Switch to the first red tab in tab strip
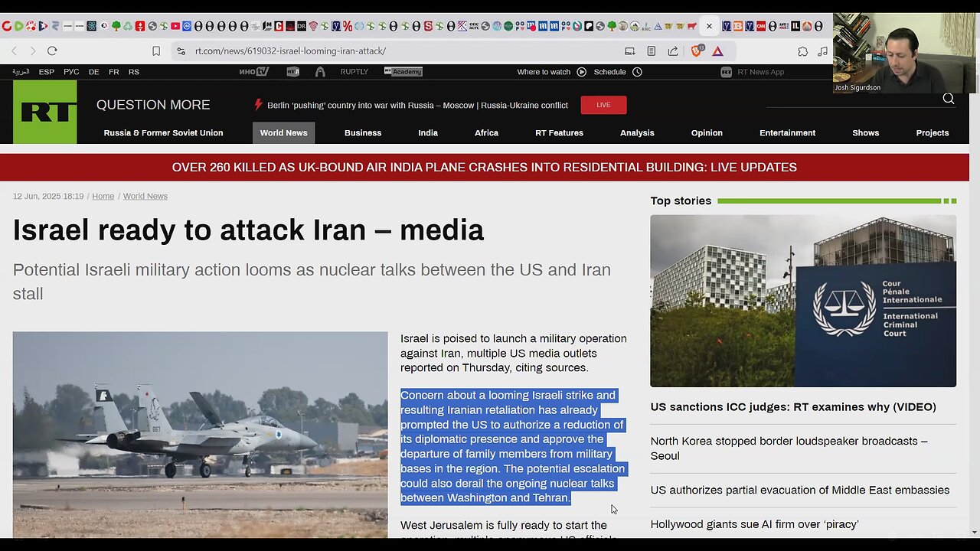Image resolution: width=980 pixels, height=551 pixels. [x=6, y=26]
